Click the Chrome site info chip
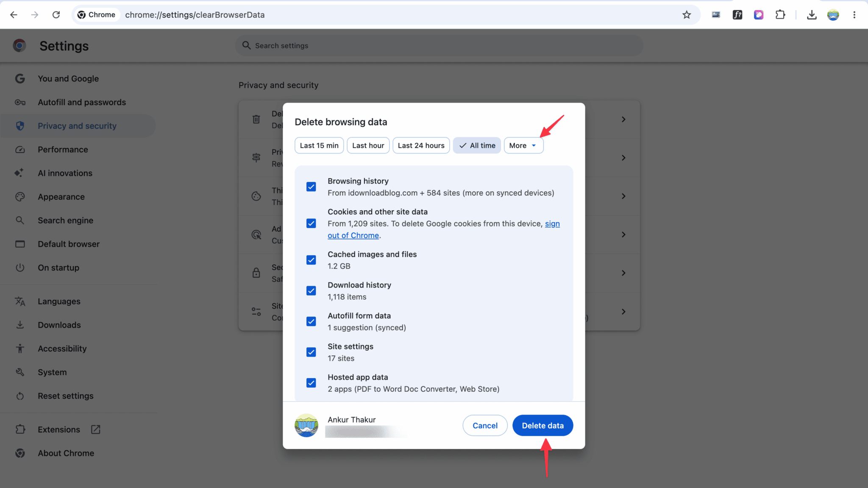 (97, 15)
